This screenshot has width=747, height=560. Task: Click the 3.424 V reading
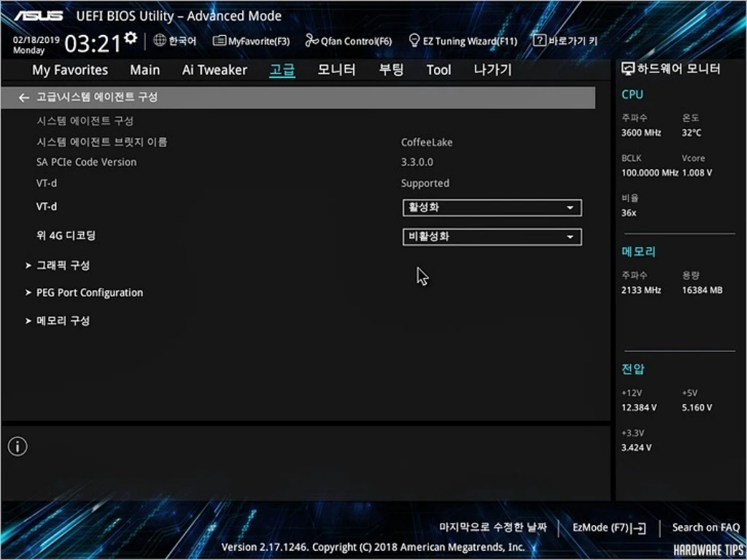click(x=636, y=448)
